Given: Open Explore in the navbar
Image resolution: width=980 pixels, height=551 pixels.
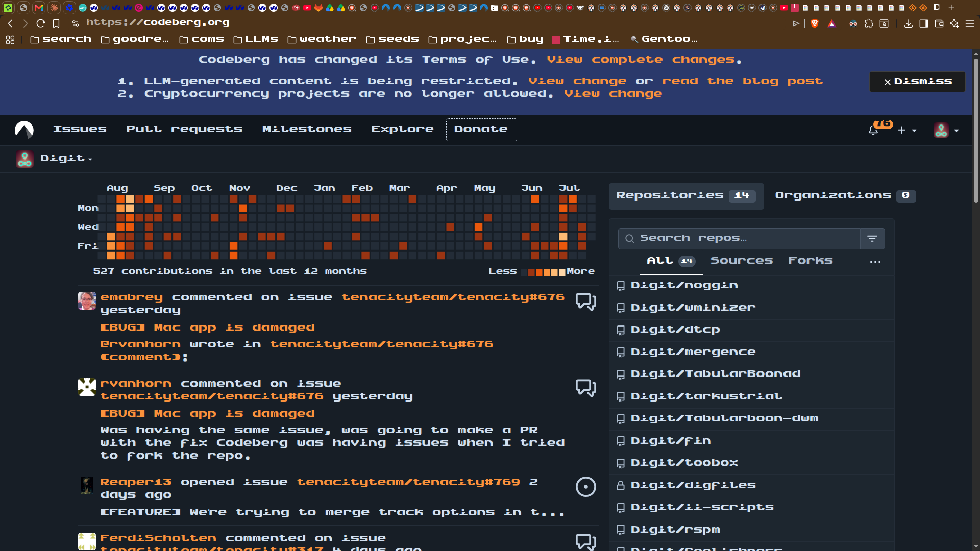Looking at the screenshot, I should [402, 130].
